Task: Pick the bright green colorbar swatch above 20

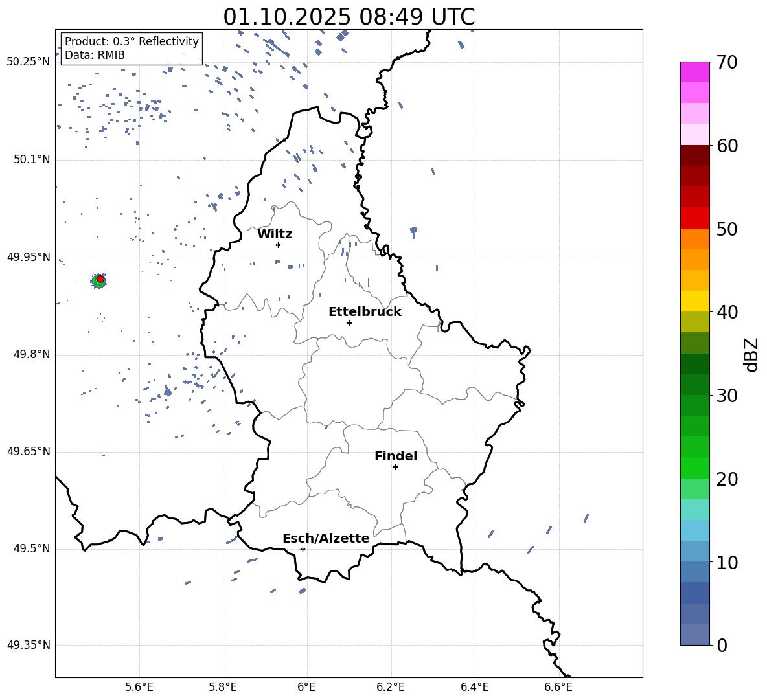Action: 695,468
